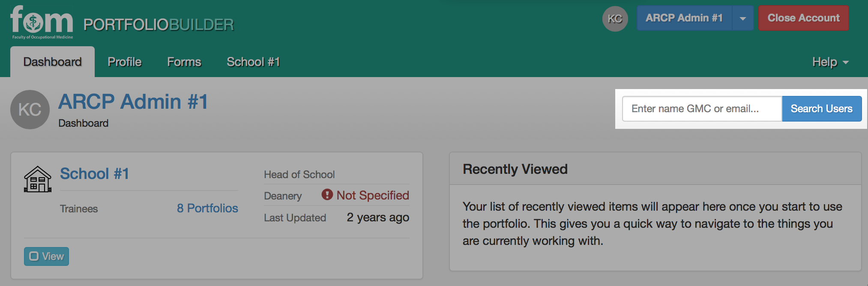Image resolution: width=868 pixels, height=286 pixels.
Task: Click the Search Users button
Action: point(822,109)
